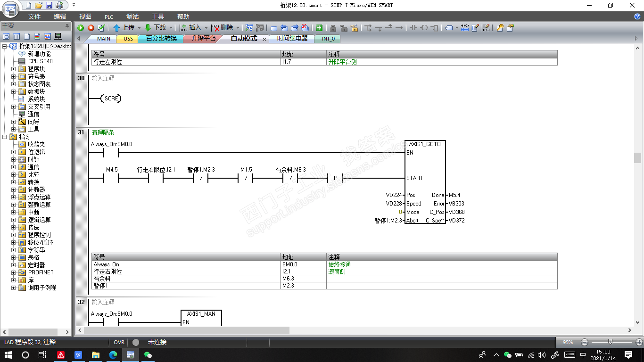Image resolution: width=644 pixels, height=362 pixels.
Task: Stop the PLC with the red STOP icon
Action: coord(91,28)
